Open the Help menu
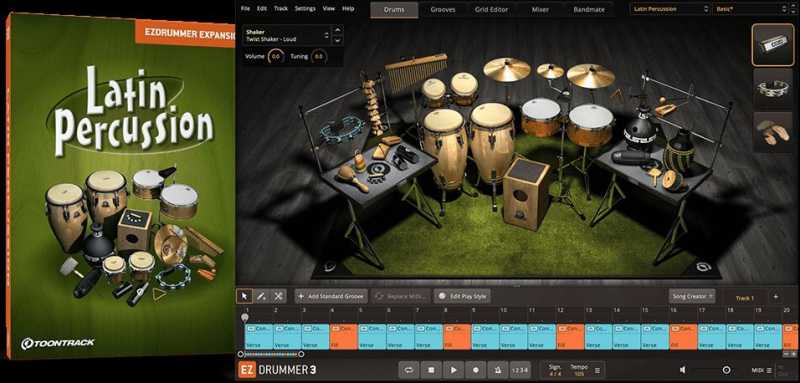 [348, 9]
